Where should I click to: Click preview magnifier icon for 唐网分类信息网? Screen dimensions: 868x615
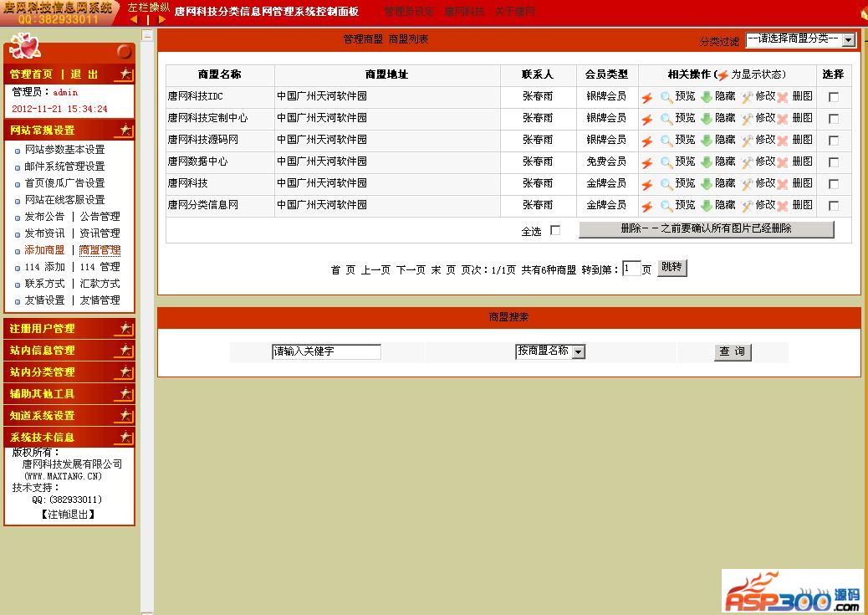point(666,206)
